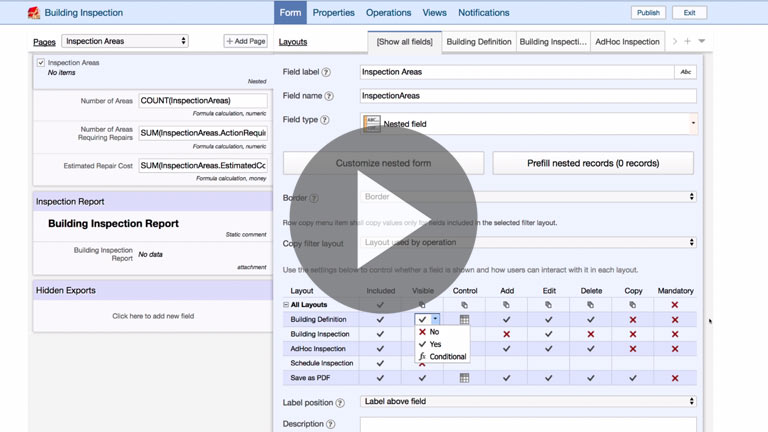Open the Pages dropdown showing Inspection Areas
The height and width of the screenshot is (432, 768).
[x=125, y=41]
